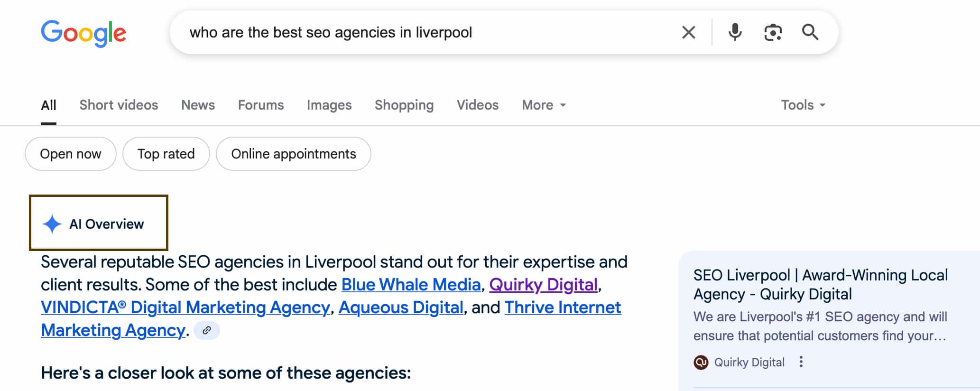This screenshot has height=391, width=980.
Task: Click into the search query field
Action: 427,32
